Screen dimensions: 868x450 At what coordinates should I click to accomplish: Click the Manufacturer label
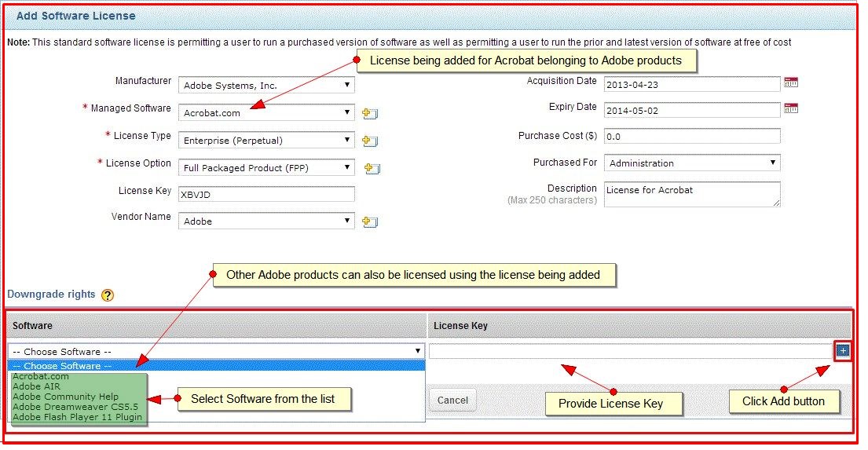click(144, 81)
